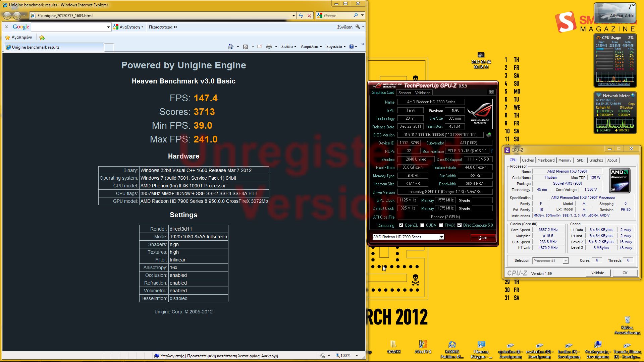The image size is (644, 362).
Task: Toggle the OpenCL checkbox in GPU-Z
Action: click(401, 225)
